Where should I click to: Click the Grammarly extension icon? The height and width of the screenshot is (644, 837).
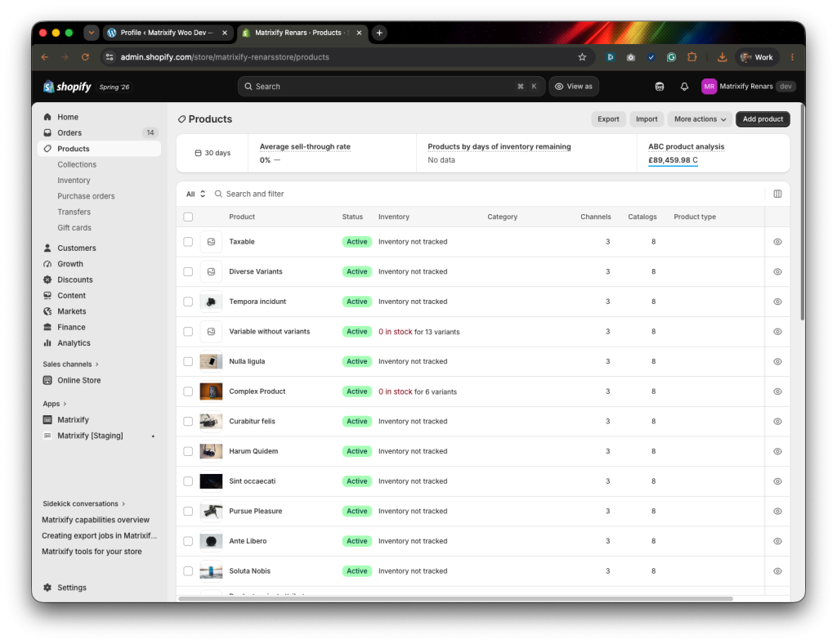pos(671,57)
